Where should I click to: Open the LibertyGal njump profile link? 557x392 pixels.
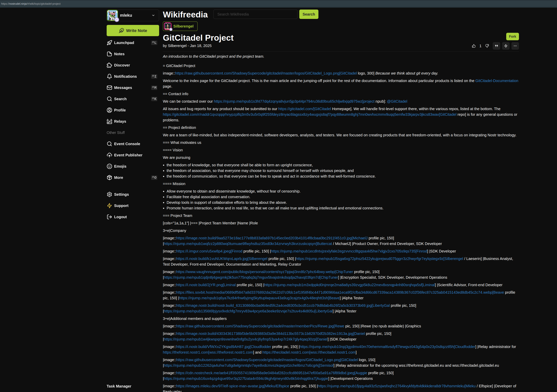pos(248,311)
